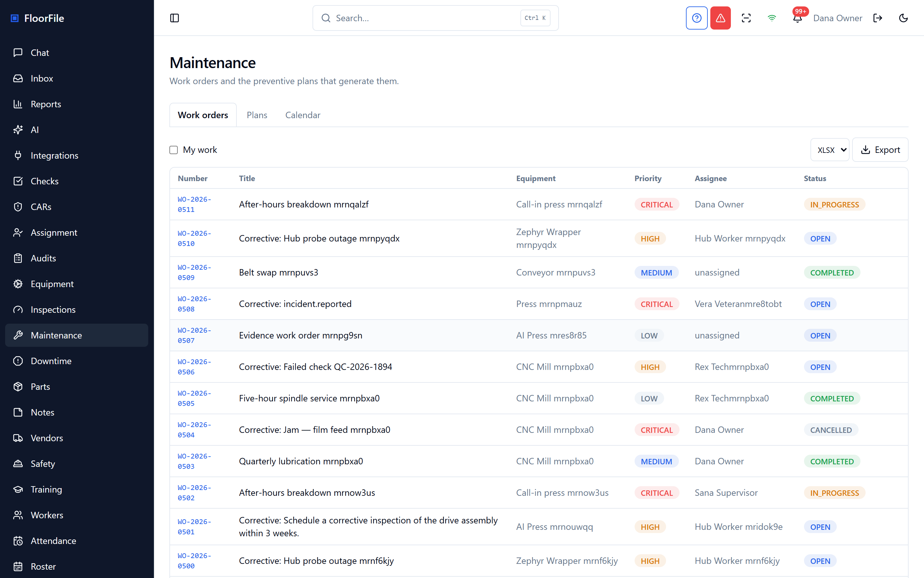The image size is (924, 578).
Task: Click the green connectivity wifi icon
Action: coord(772,18)
